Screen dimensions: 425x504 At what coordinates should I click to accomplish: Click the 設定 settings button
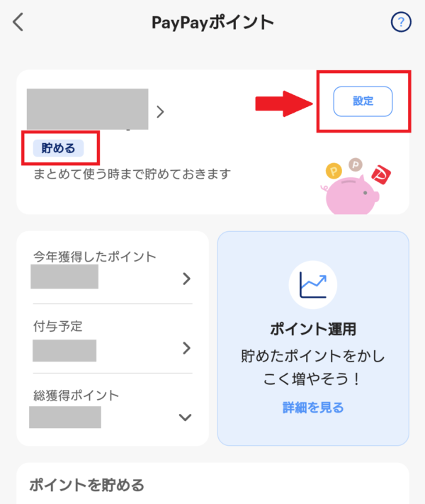[x=363, y=101]
